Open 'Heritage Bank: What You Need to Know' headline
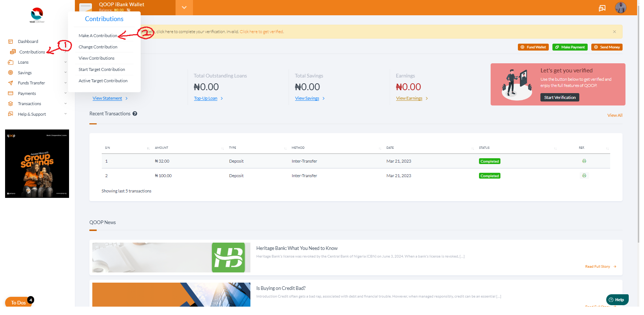 coord(297,248)
